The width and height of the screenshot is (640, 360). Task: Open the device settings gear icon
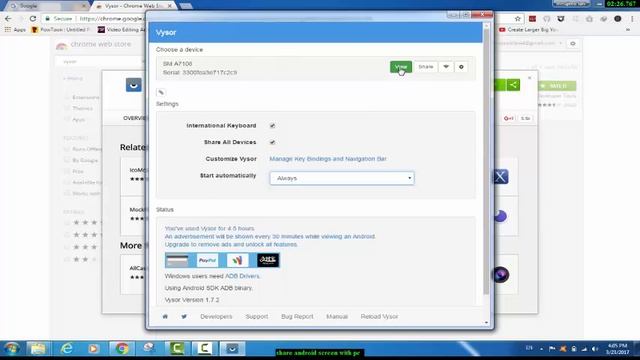pos(461,67)
